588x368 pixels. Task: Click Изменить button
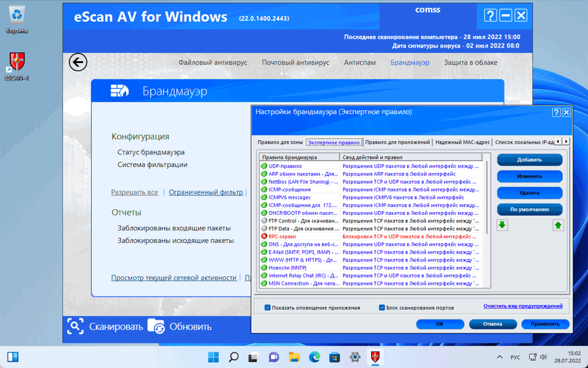(530, 176)
